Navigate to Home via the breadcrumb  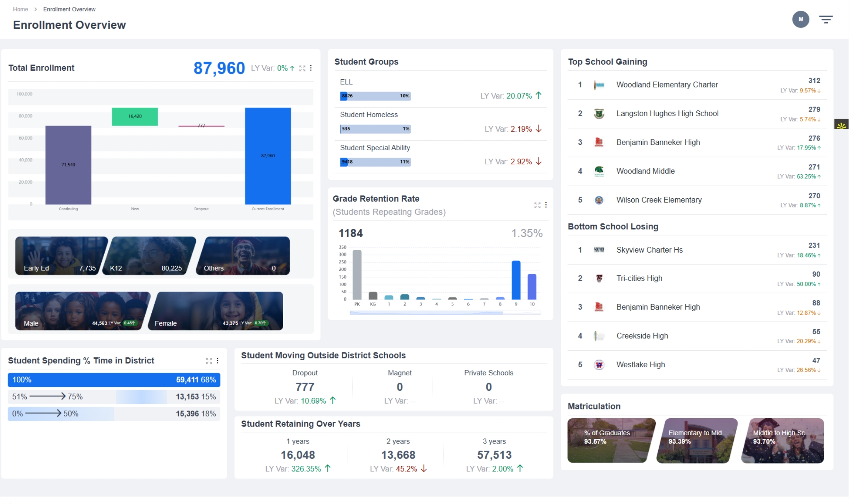[x=20, y=9]
